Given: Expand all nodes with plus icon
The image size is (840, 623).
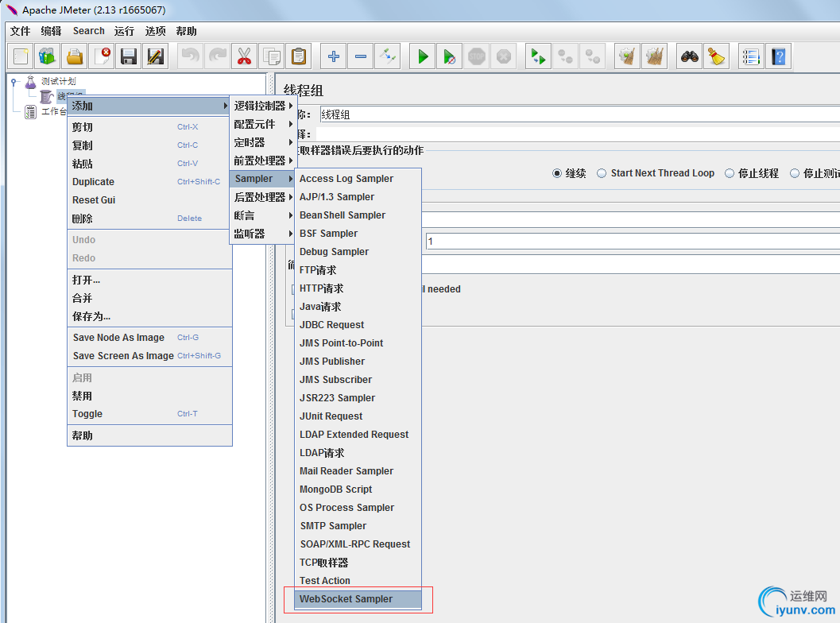Looking at the screenshot, I should pyautogui.click(x=333, y=56).
